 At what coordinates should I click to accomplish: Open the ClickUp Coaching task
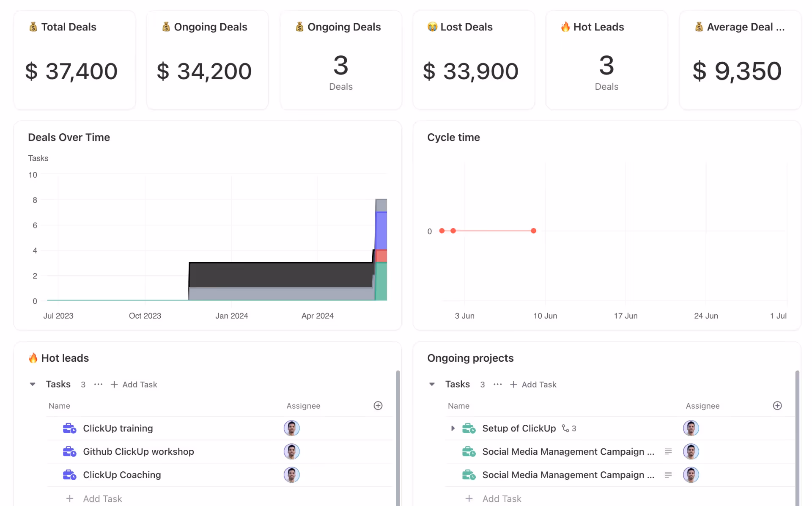click(x=122, y=475)
